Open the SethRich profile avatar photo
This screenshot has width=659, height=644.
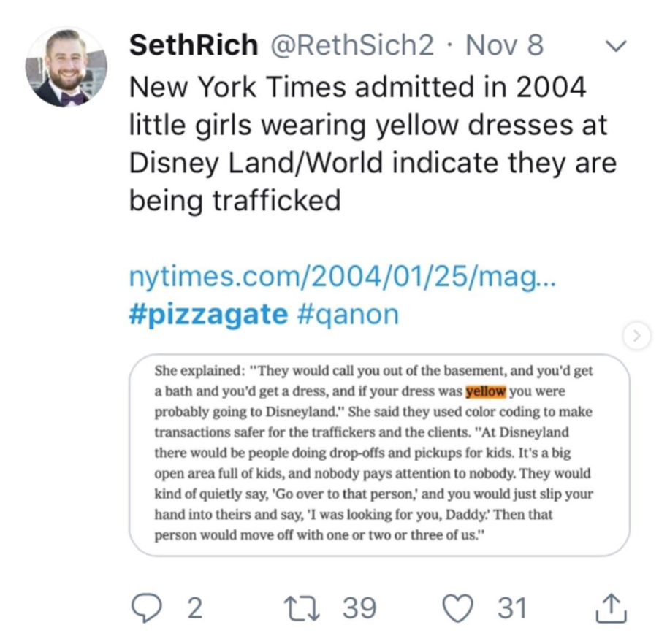(66, 68)
